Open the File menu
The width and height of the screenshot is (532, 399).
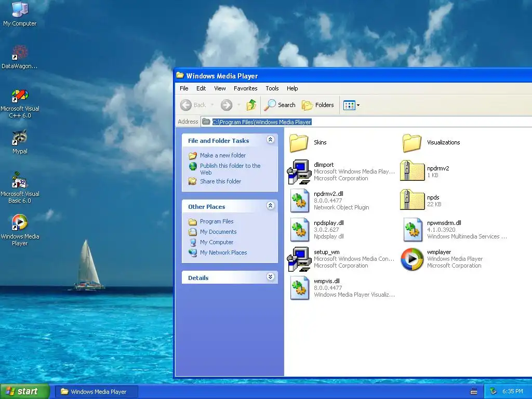pyautogui.click(x=184, y=88)
